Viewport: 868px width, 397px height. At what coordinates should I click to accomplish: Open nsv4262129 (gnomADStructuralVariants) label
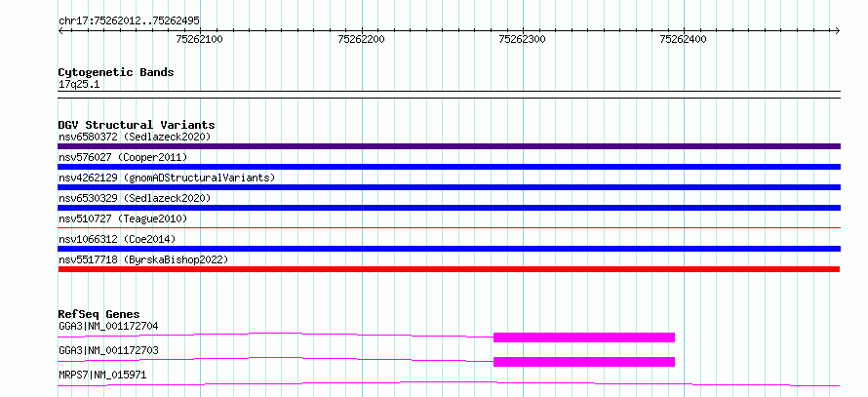coord(167,178)
